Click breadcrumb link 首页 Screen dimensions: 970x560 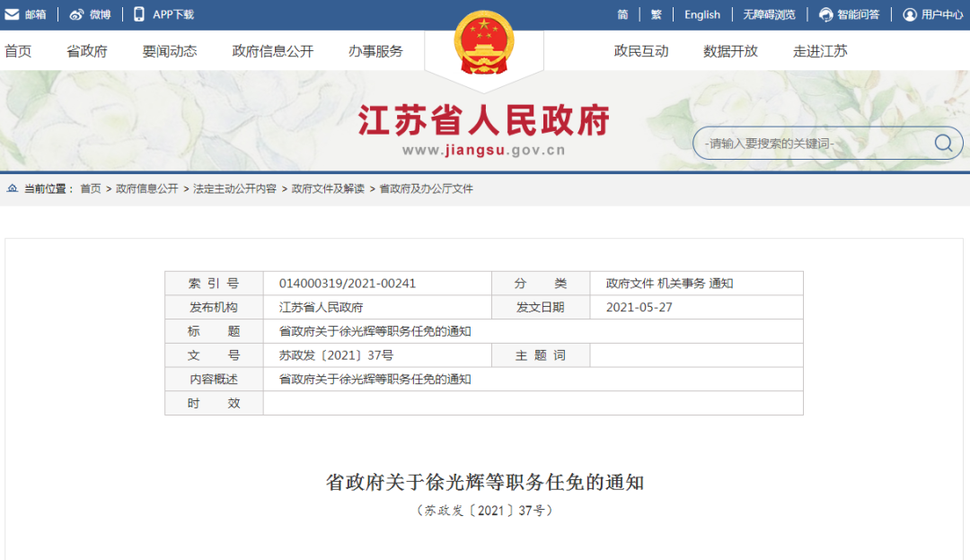[x=91, y=188]
